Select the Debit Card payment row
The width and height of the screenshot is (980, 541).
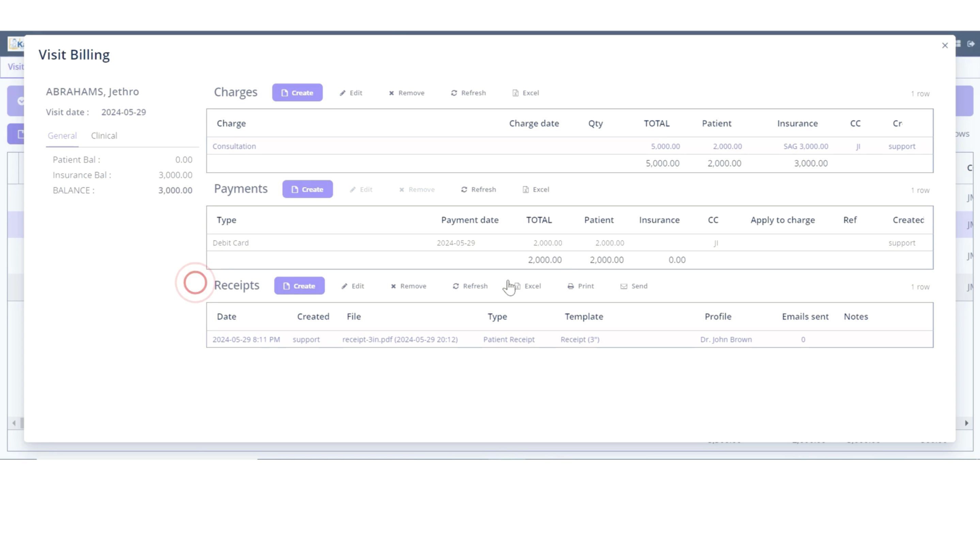coord(231,243)
